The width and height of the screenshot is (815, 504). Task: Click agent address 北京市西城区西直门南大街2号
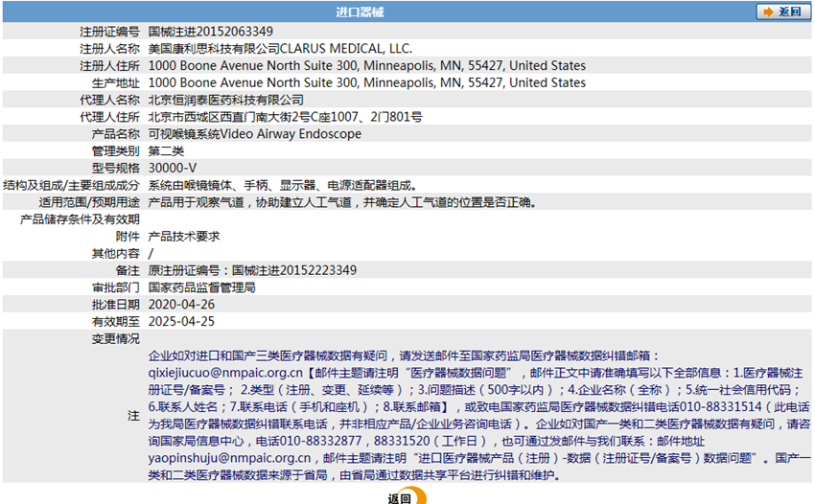point(229,117)
